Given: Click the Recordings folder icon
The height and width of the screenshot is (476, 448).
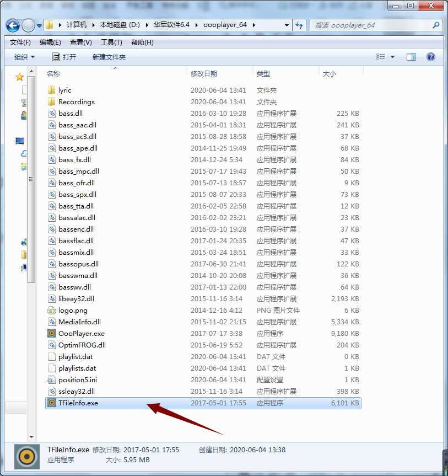Looking at the screenshot, I should click(52, 101).
